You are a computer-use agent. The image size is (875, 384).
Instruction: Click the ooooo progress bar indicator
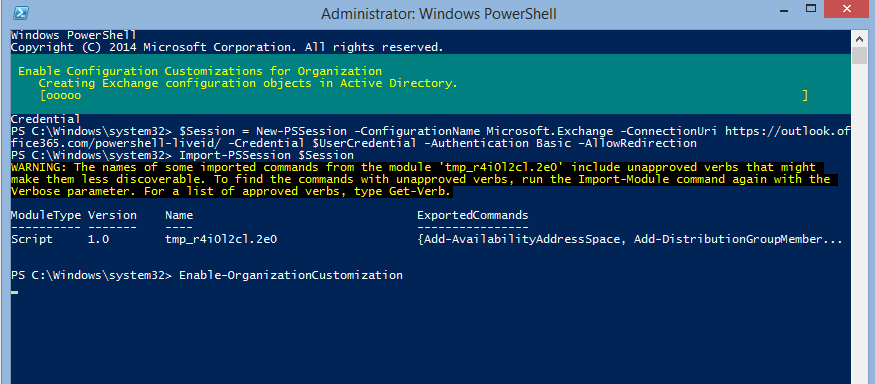tap(64, 96)
